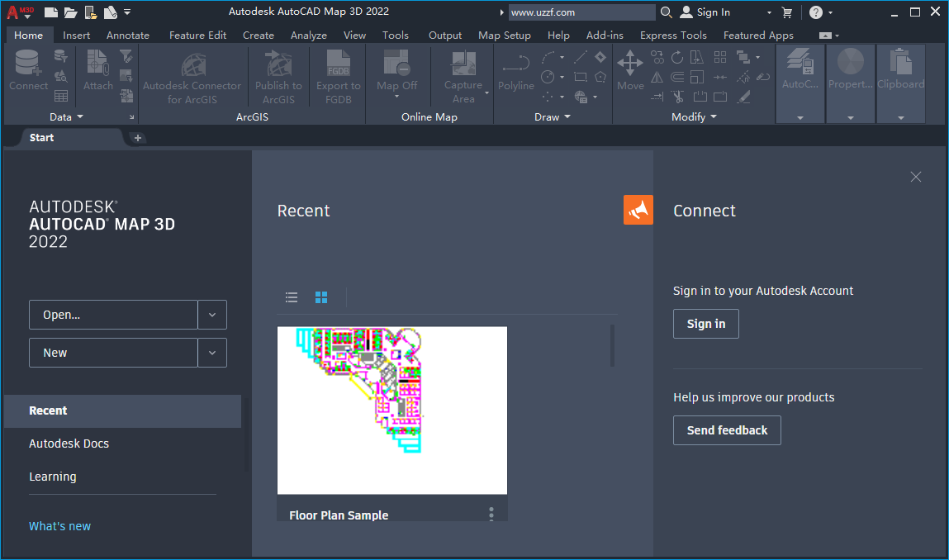This screenshot has width=949, height=560.
Task: Switch to the Annotate ribbon tab
Action: 127,35
